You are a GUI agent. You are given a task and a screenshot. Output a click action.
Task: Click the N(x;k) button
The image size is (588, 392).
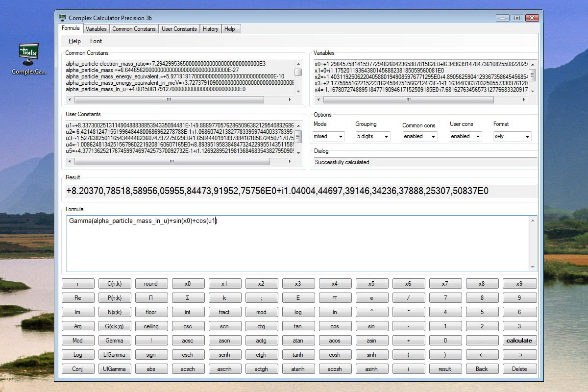[x=114, y=312]
